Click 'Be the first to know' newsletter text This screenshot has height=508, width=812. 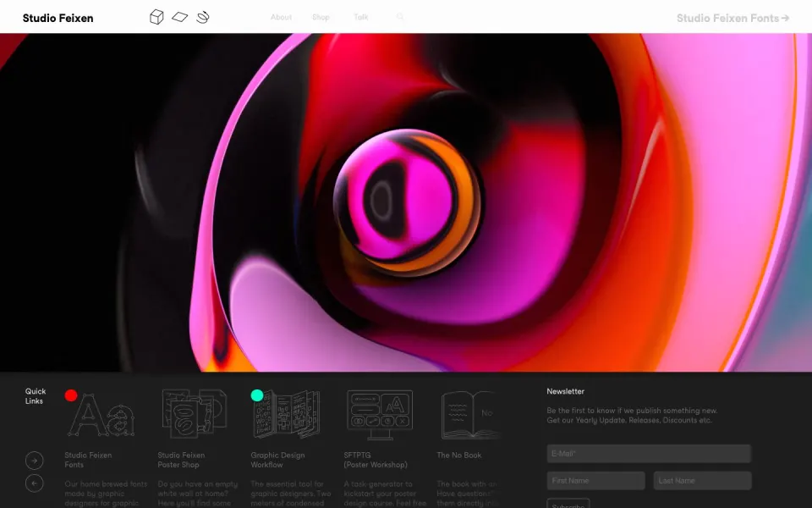point(632,415)
